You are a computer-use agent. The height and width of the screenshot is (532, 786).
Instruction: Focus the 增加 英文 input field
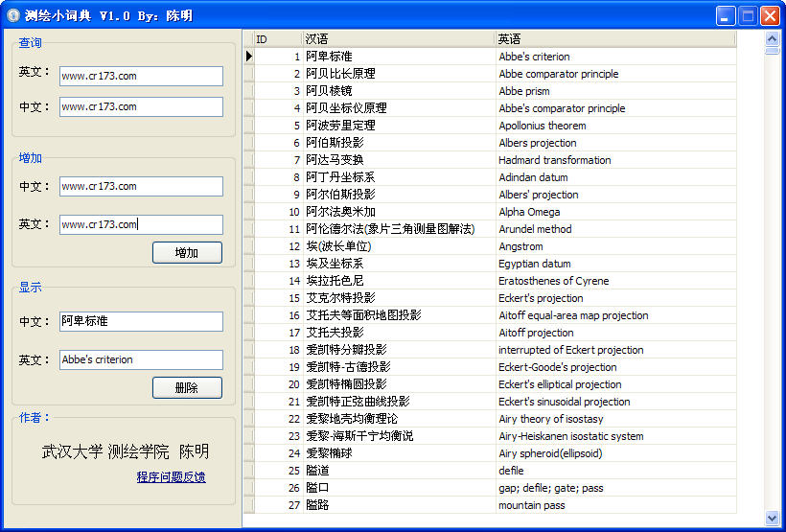point(141,224)
